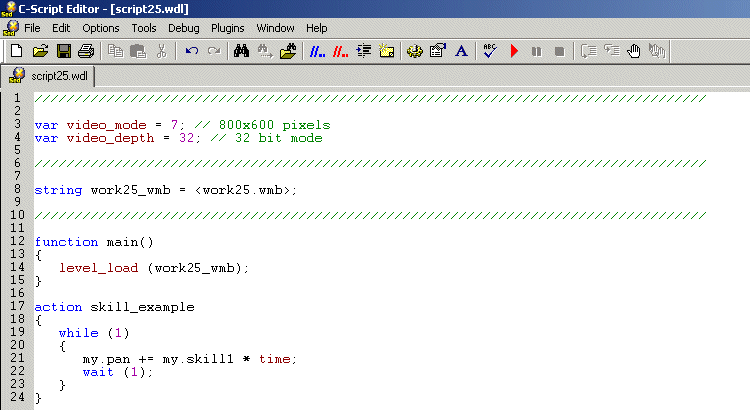Open the Tools menu
The width and height of the screenshot is (750, 410).
(144, 28)
